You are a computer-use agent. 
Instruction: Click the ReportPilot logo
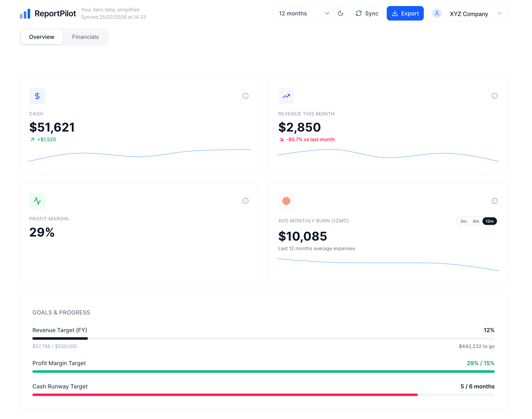tap(48, 13)
